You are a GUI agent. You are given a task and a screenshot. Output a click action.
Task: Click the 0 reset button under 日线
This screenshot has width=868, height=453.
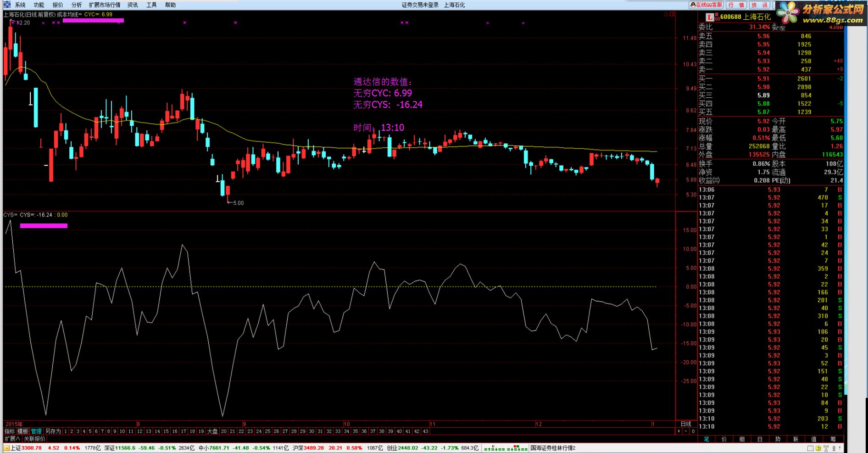(693, 431)
